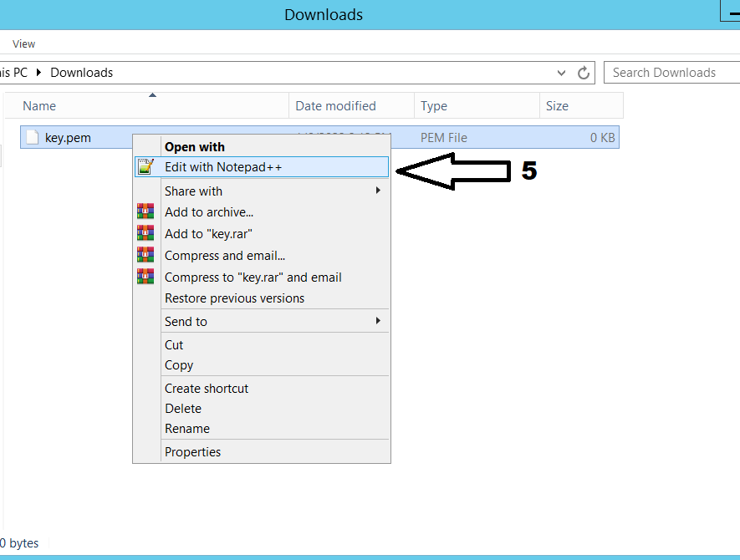Expand the Send to submenu arrow
Screen dimensions: 740x560
(x=378, y=321)
